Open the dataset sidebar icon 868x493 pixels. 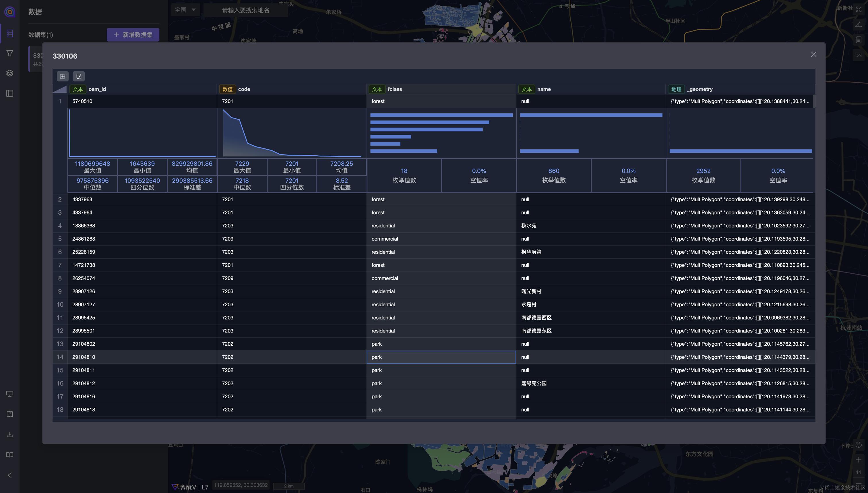click(10, 33)
